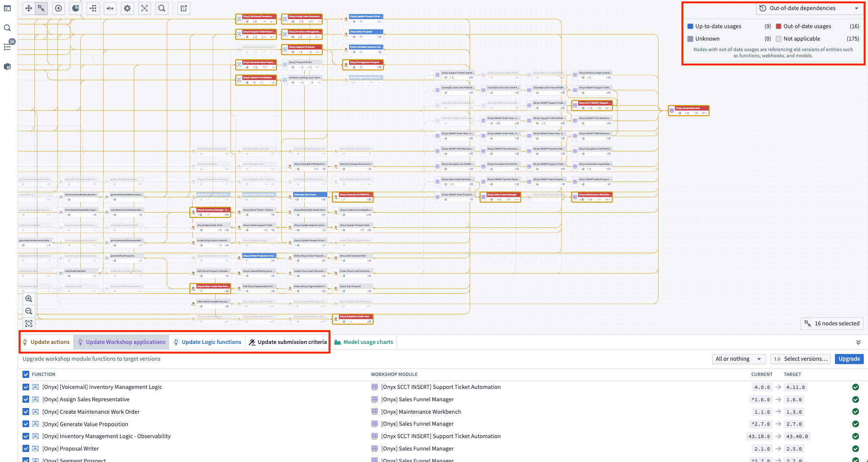
Task: Switch to the Model usage charts tab
Action: click(x=364, y=342)
